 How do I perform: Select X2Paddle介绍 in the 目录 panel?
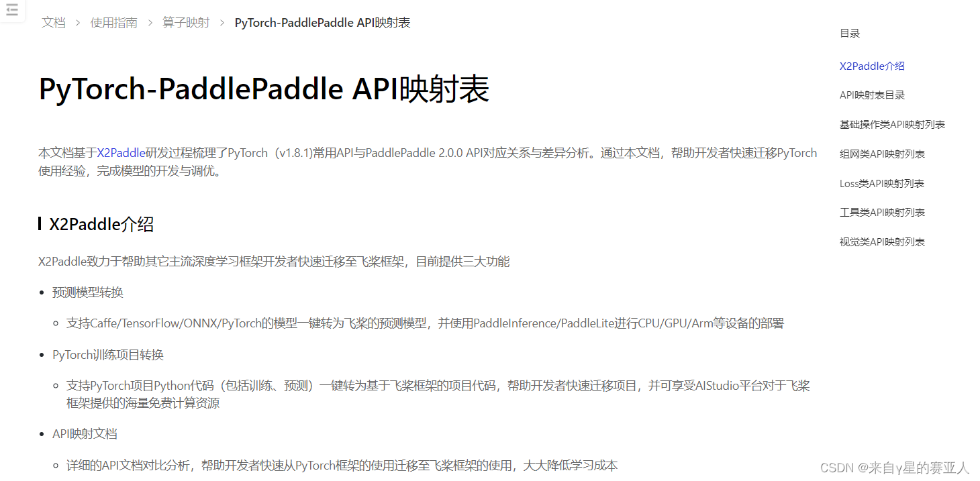click(871, 66)
